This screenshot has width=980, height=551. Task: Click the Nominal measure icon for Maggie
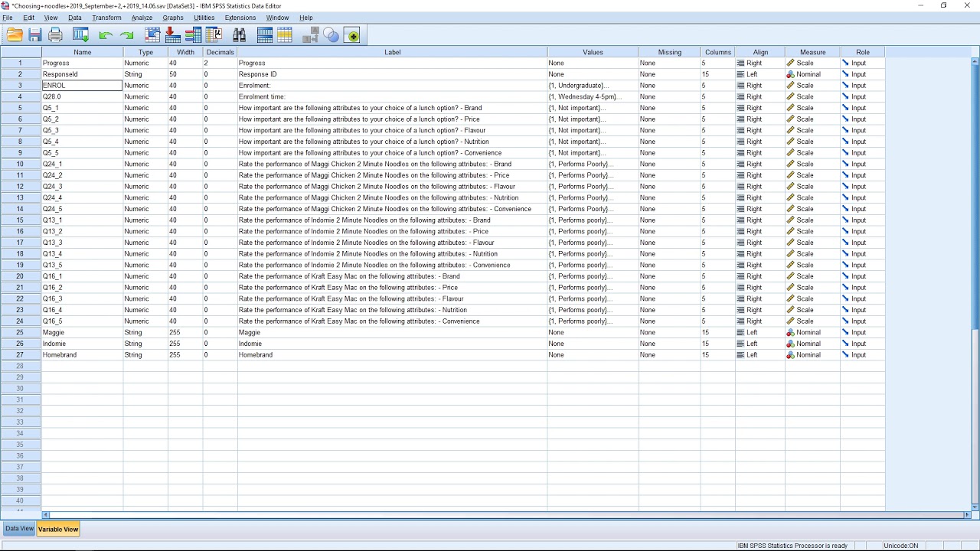[x=790, y=332]
